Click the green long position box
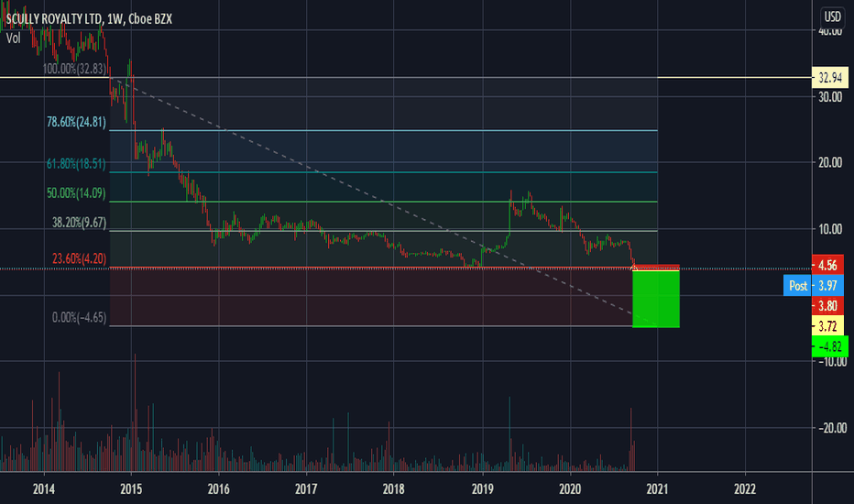This screenshot has height=504, width=854. click(x=656, y=299)
